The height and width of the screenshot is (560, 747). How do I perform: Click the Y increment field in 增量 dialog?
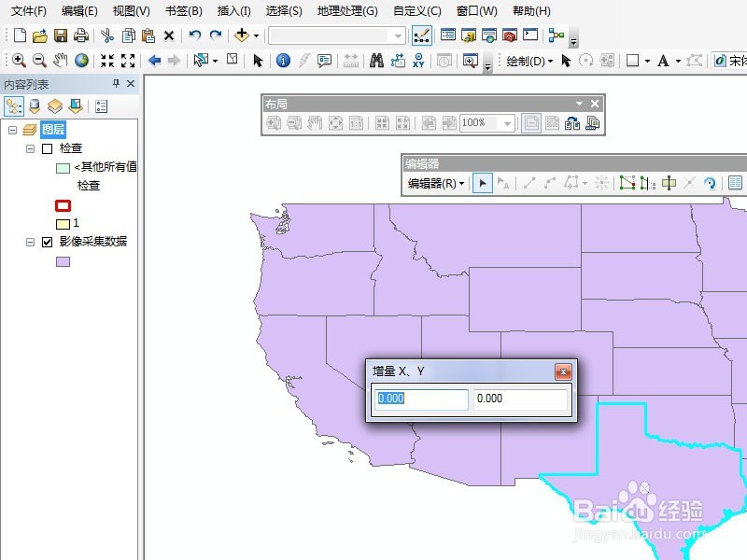(x=520, y=399)
